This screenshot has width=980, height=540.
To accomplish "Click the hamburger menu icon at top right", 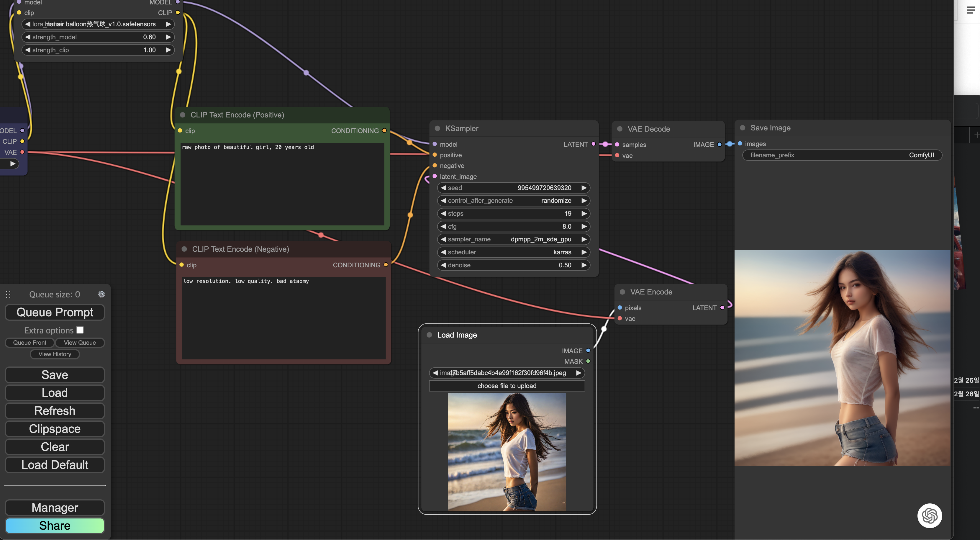I will (971, 10).
